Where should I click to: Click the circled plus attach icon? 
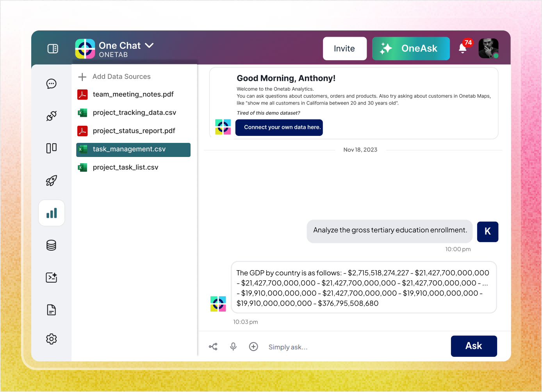pos(254,347)
